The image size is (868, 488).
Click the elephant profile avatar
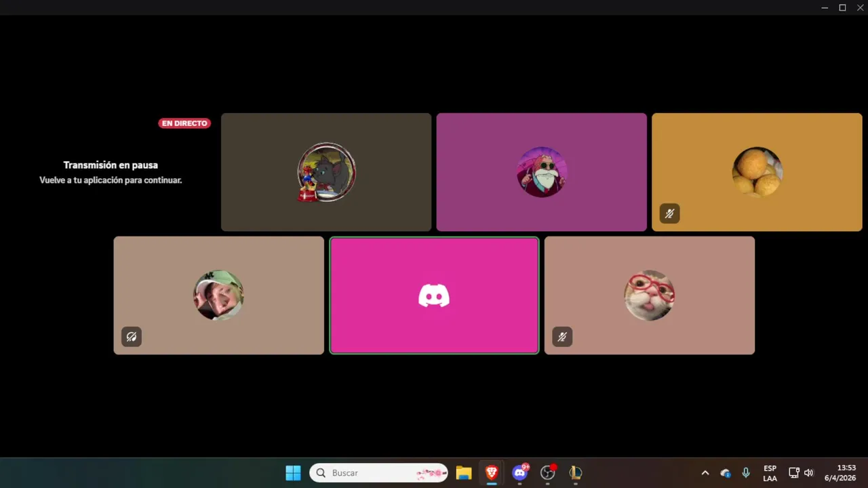coord(326,172)
